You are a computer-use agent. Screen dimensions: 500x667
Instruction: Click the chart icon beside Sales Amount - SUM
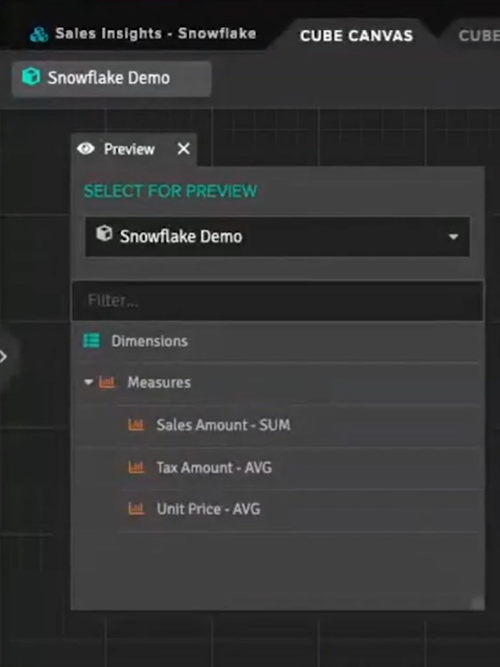click(x=136, y=425)
